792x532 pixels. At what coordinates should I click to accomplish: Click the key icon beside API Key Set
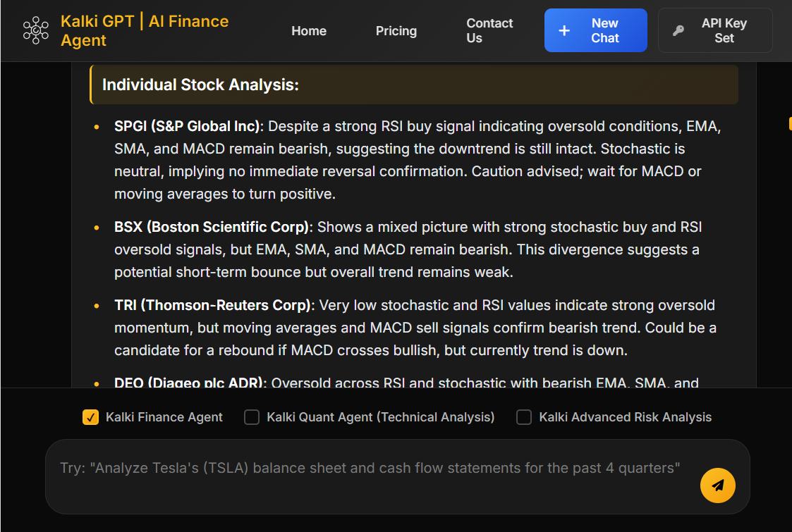click(x=678, y=30)
